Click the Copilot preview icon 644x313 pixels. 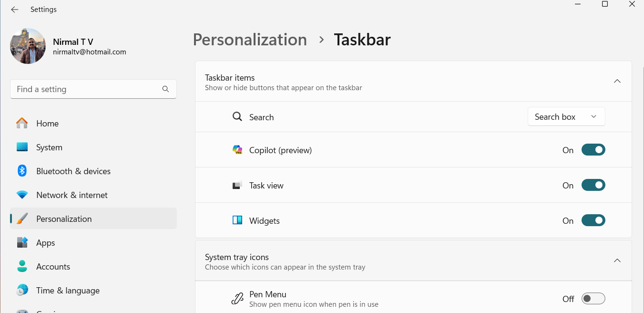[x=237, y=150]
